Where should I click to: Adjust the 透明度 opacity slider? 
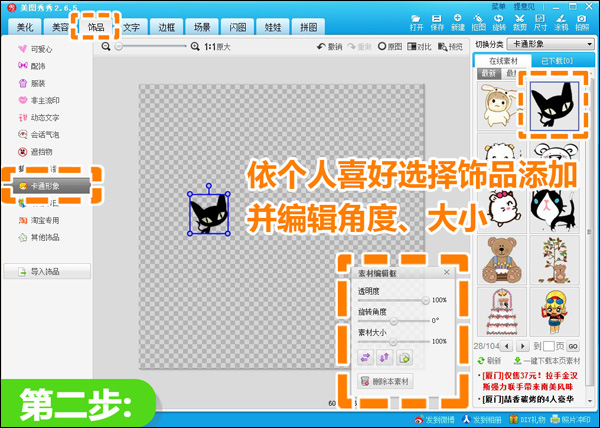pyautogui.click(x=394, y=301)
